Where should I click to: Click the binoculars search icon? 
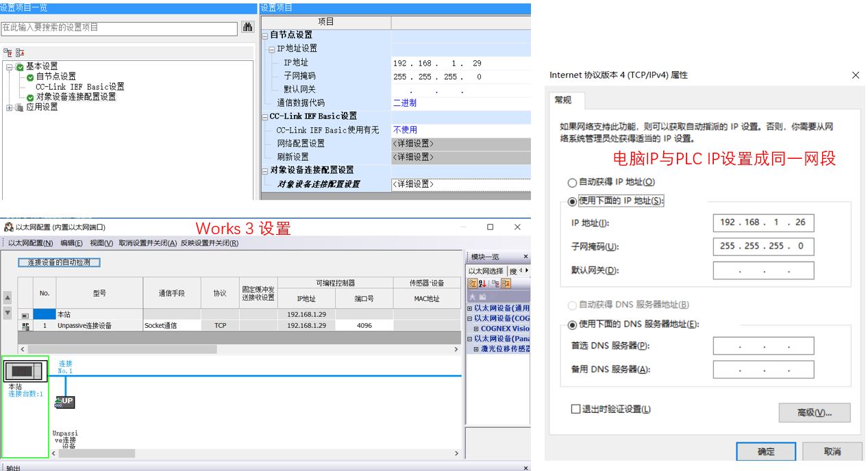pos(248,28)
